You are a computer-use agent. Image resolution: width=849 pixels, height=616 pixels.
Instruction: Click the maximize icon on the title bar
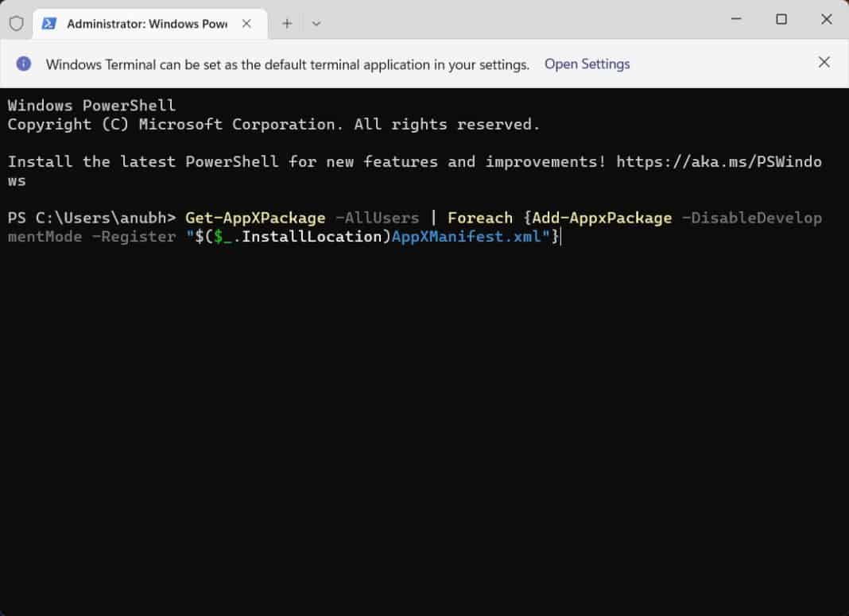pos(781,18)
